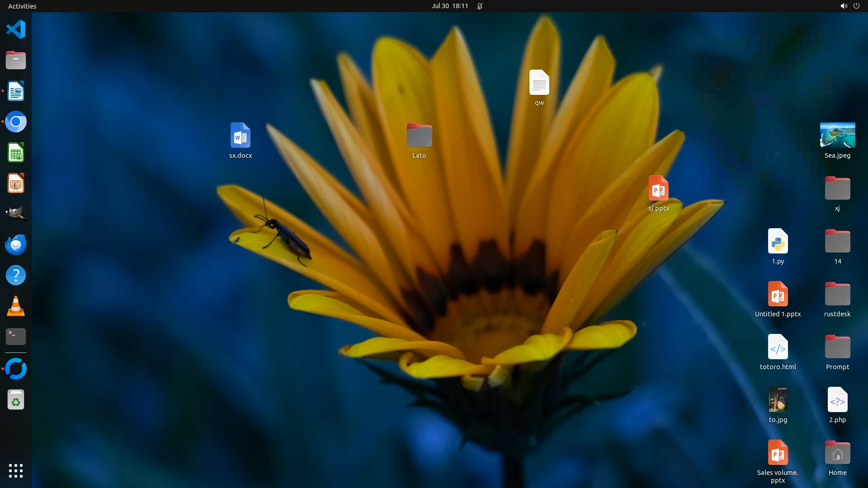The height and width of the screenshot is (488, 868).
Task: Launch the Terminal from the dock
Action: coord(16,337)
